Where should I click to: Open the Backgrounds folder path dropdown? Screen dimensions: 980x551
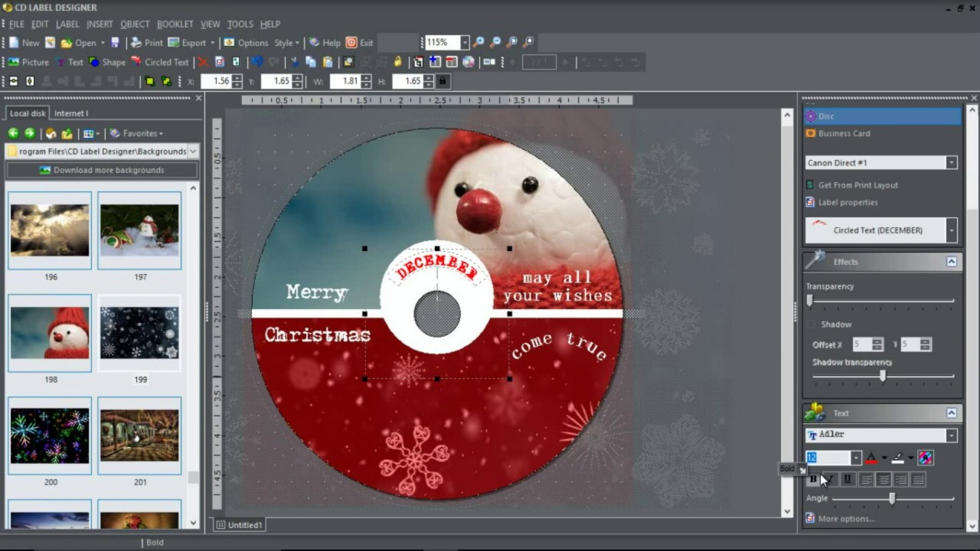(x=193, y=152)
